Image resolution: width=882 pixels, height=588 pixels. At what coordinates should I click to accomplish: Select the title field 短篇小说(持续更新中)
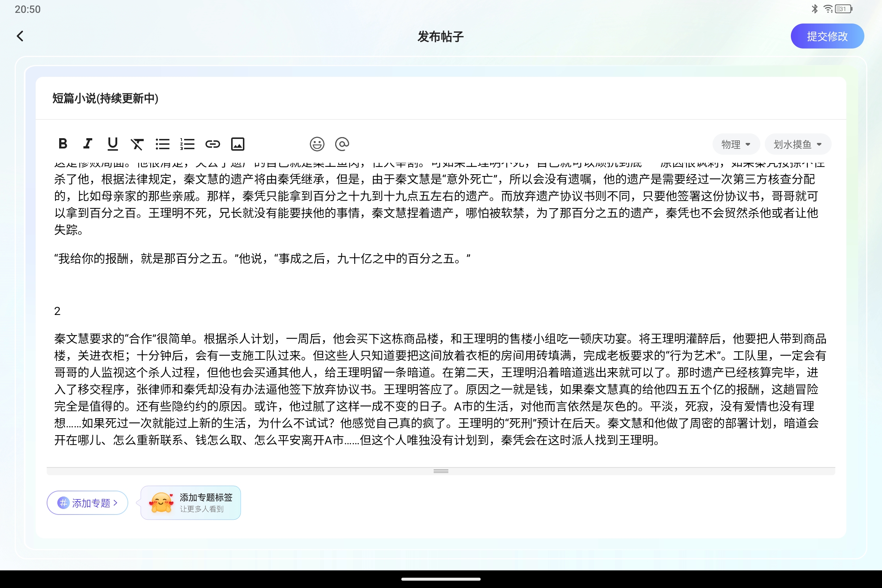(105, 98)
